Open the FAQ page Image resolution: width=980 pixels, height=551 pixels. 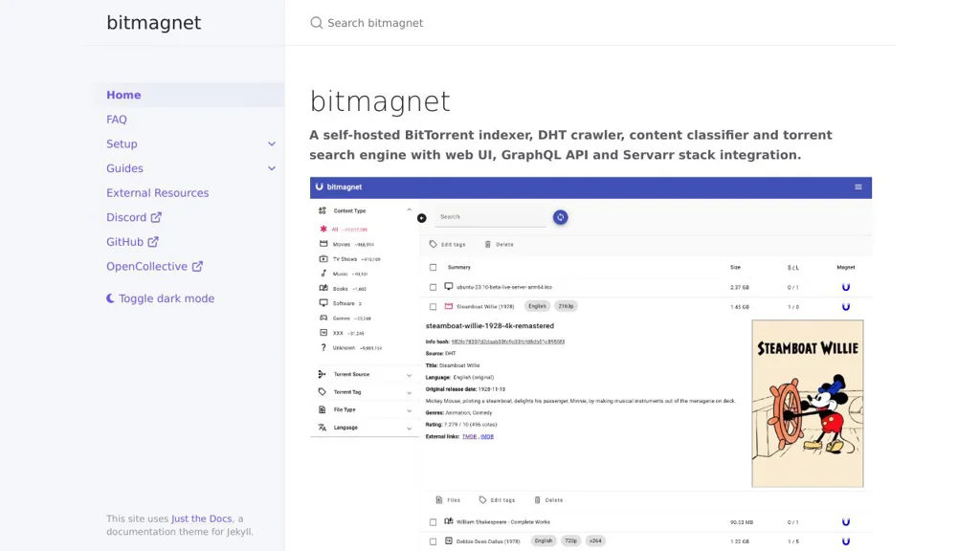tap(117, 120)
